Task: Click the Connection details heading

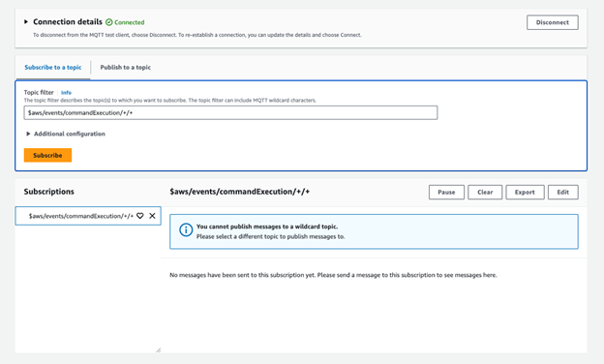Action: tap(68, 22)
